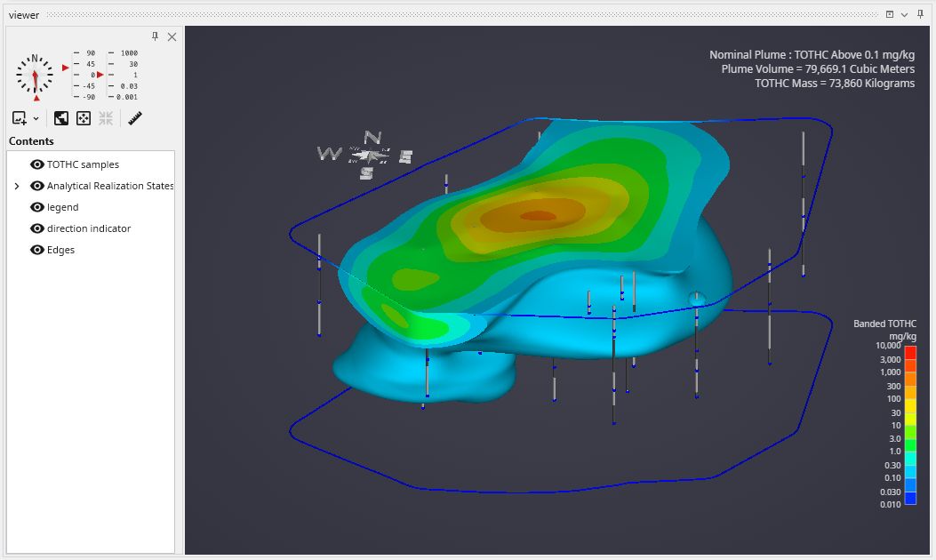The width and height of the screenshot is (936, 560).
Task: Open the viewer titlebar chevron menu
Action: (904, 15)
